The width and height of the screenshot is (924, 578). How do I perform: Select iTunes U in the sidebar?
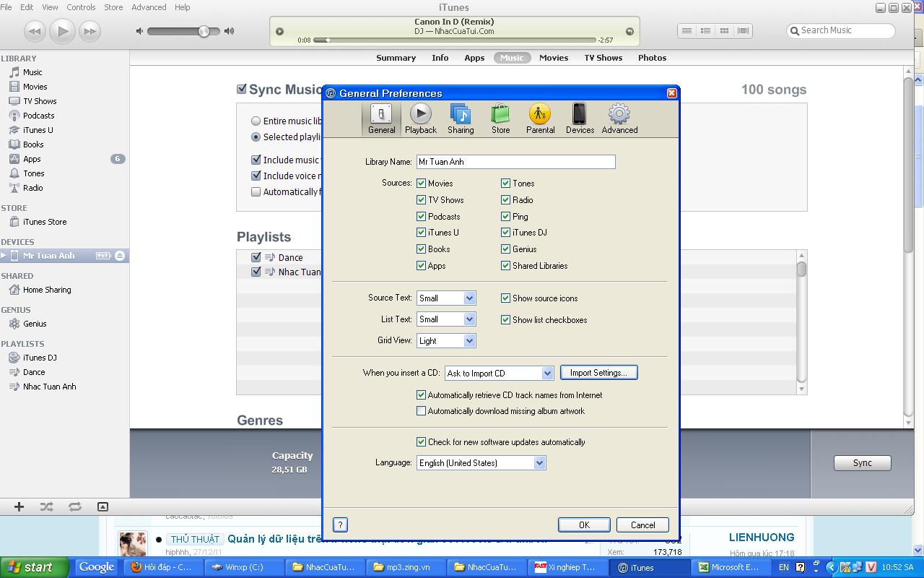pos(38,130)
